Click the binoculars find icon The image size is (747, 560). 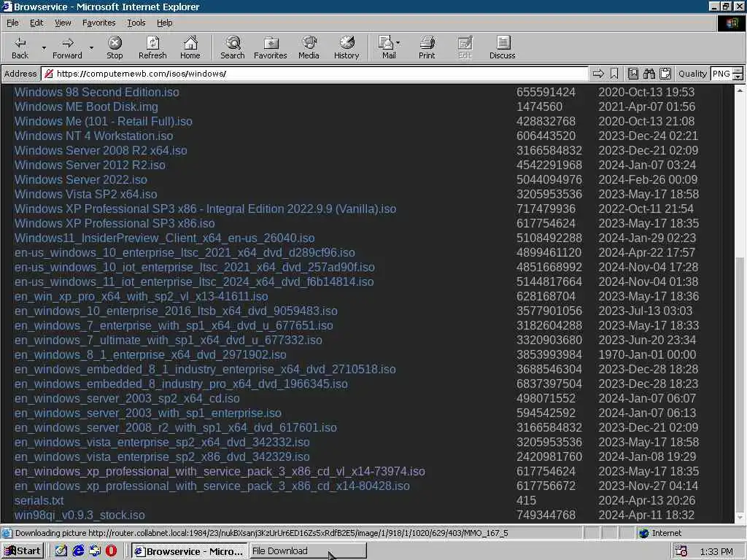649,74
